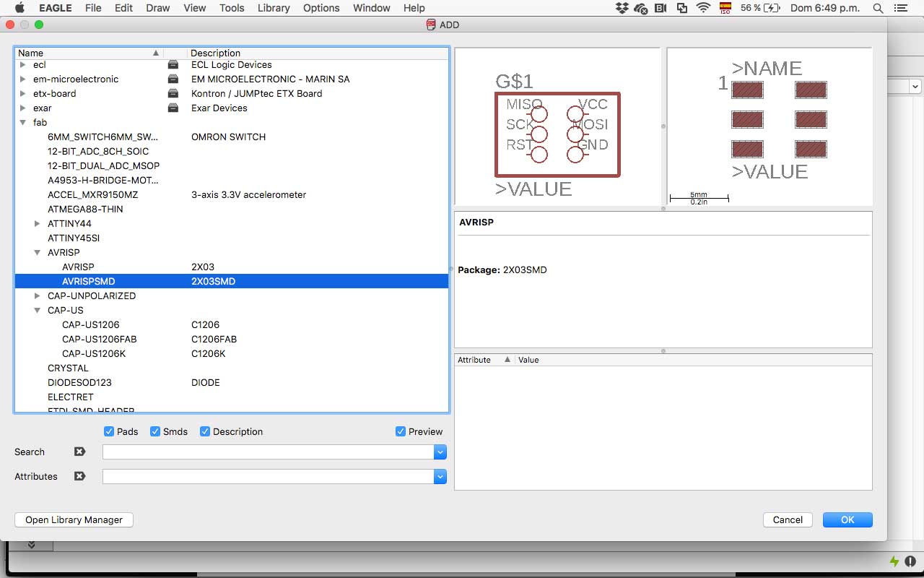924x578 pixels.
Task: Click the Dropbox menu bar icon
Action: (622, 8)
